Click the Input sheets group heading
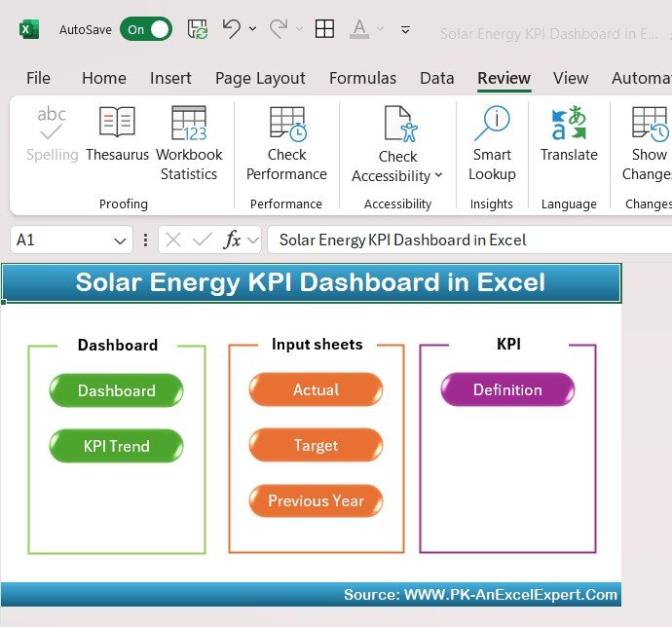672x627 pixels. (x=317, y=344)
